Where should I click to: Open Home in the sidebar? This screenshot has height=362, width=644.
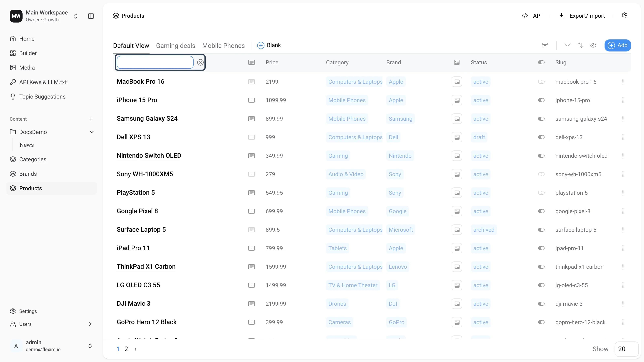(x=51, y=39)
